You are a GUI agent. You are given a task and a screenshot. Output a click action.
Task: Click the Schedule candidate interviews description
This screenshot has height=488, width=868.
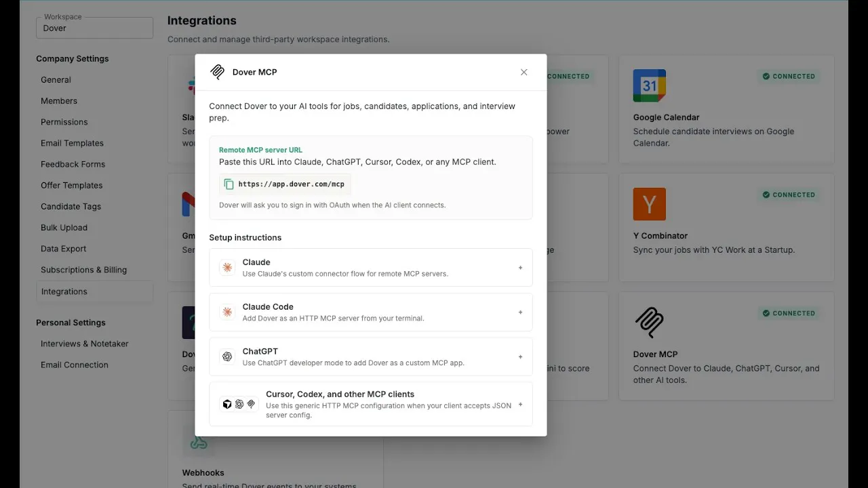point(713,138)
